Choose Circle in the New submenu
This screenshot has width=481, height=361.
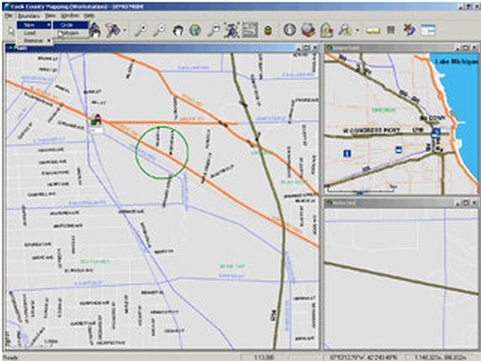click(70, 25)
